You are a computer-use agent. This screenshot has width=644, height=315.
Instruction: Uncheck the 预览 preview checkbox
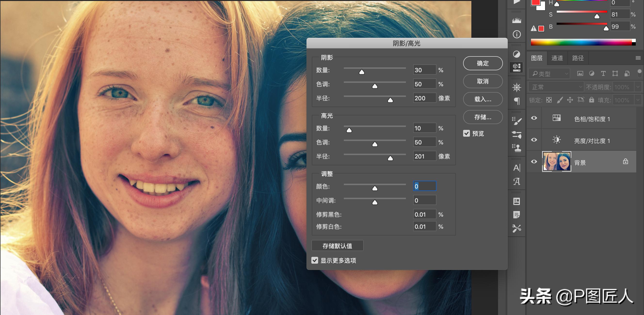(x=466, y=134)
